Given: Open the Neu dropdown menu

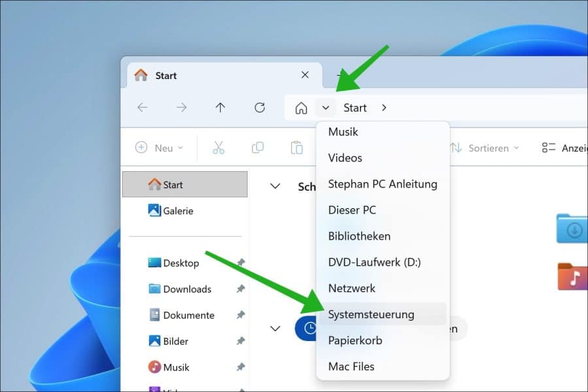Looking at the screenshot, I should click(159, 148).
